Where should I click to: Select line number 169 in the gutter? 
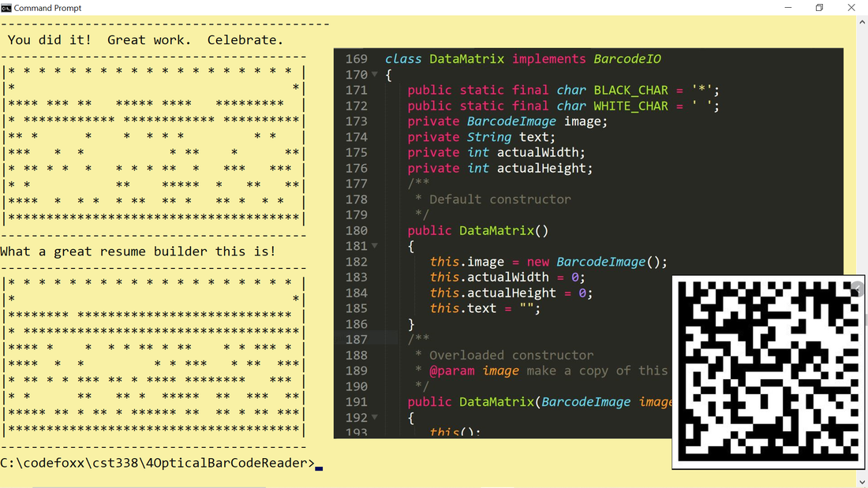(356, 59)
